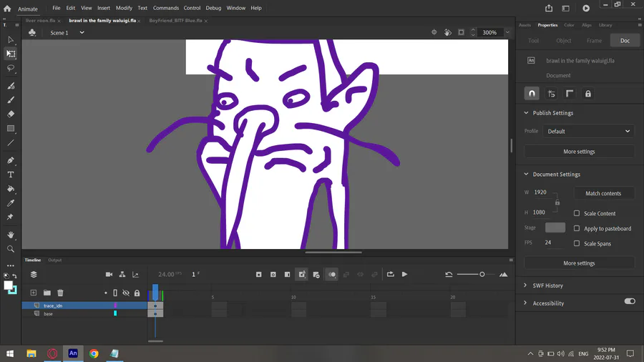The image size is (644, 362).
Task: Click More settings under Document Settings
Action: pos(579,263)
